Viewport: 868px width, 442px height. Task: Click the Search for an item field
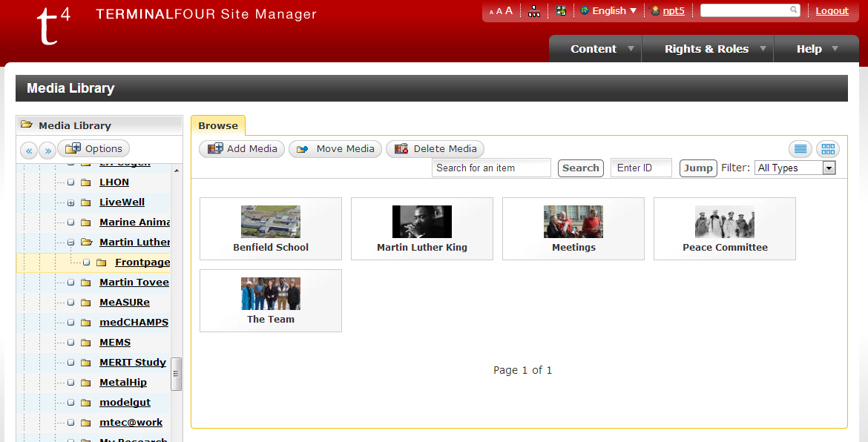click(491, 168)
